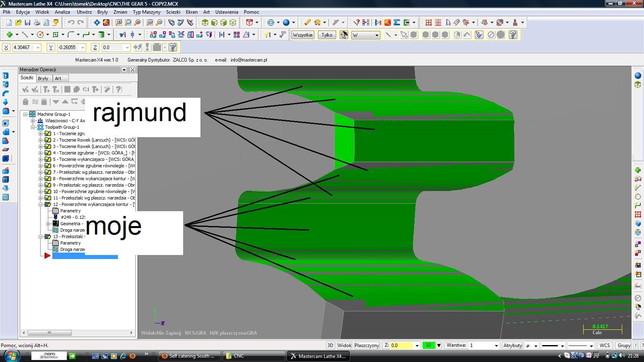
Task: Open the Typ Maszyny menu
Action: (x=147, y=12)
